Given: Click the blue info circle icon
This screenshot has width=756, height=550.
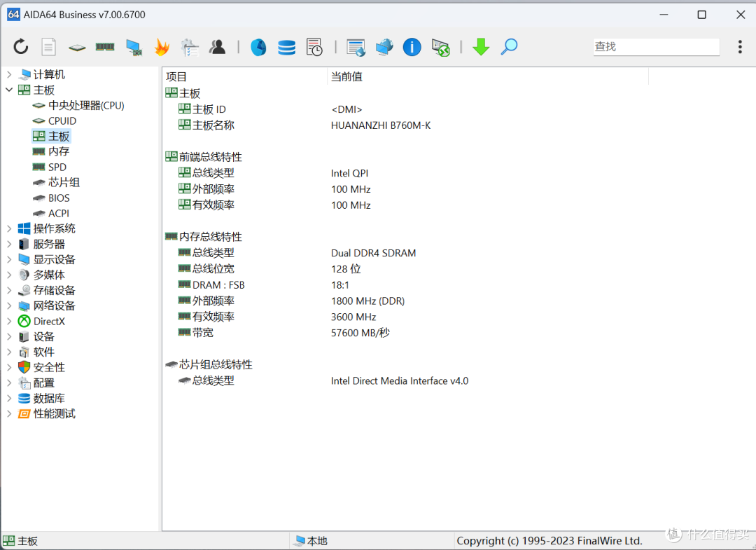Looking at the screenshot, I should click(x=412, y=47).
